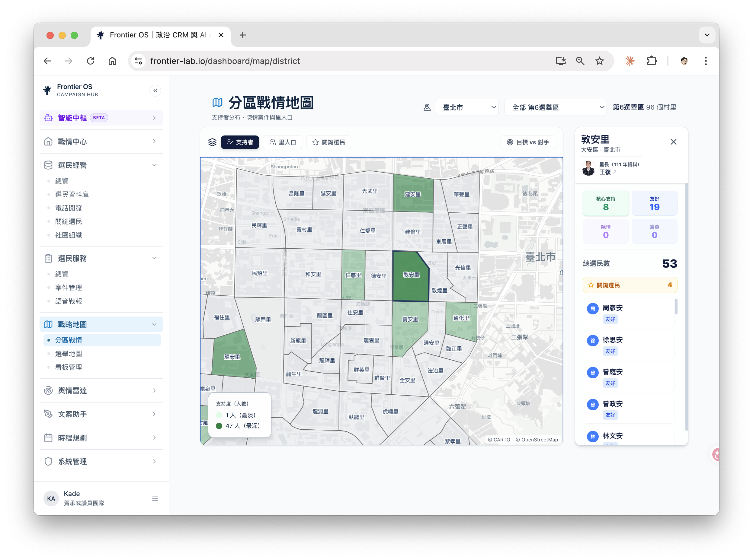The image size is (753, 560).
Task: Open the browser extensions puzzle icon
Action: [x=652, y=61]
